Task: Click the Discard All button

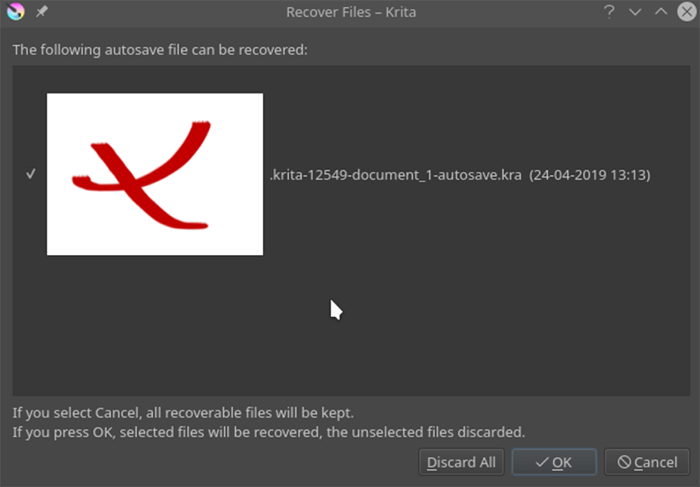Action: [461, 462]
